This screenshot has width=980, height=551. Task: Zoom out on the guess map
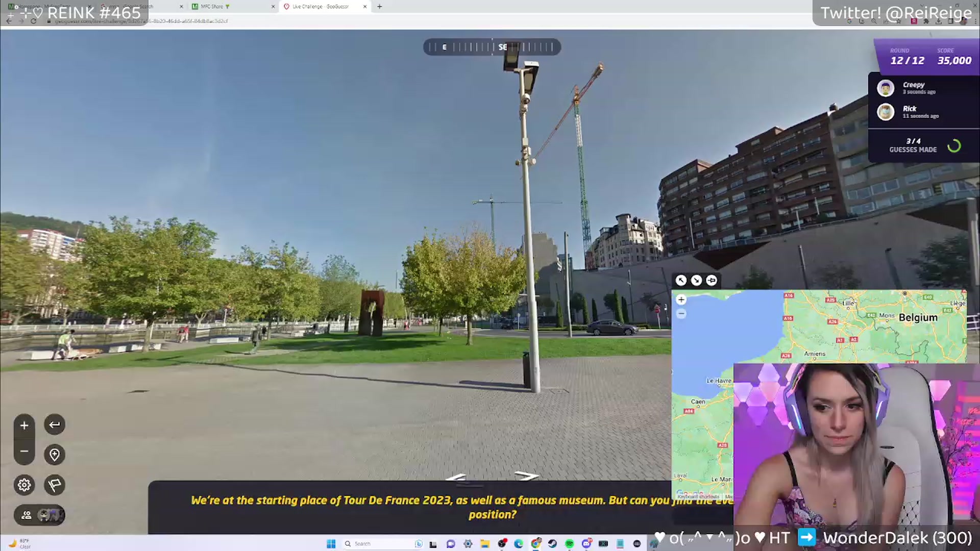(681, 314)
